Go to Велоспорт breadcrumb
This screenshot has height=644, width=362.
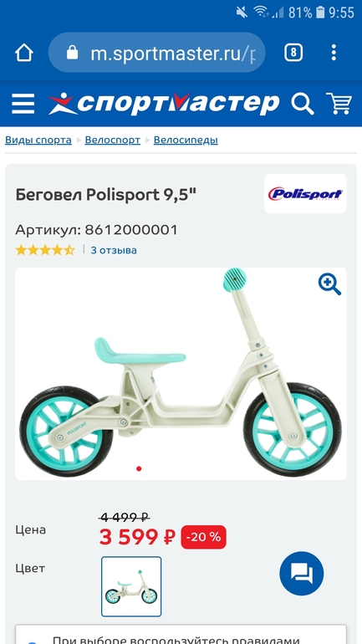click(113, 140)
